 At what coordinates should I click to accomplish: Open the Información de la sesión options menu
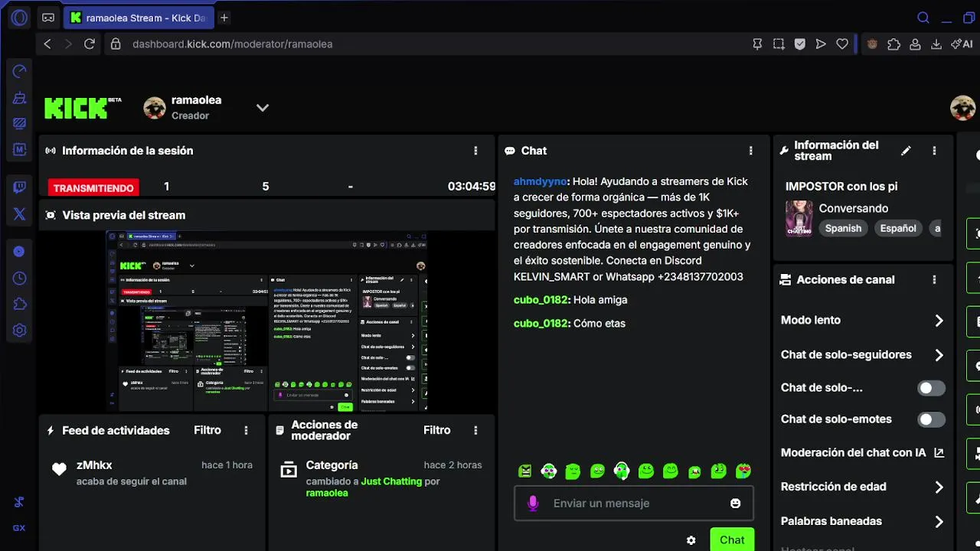475,151
